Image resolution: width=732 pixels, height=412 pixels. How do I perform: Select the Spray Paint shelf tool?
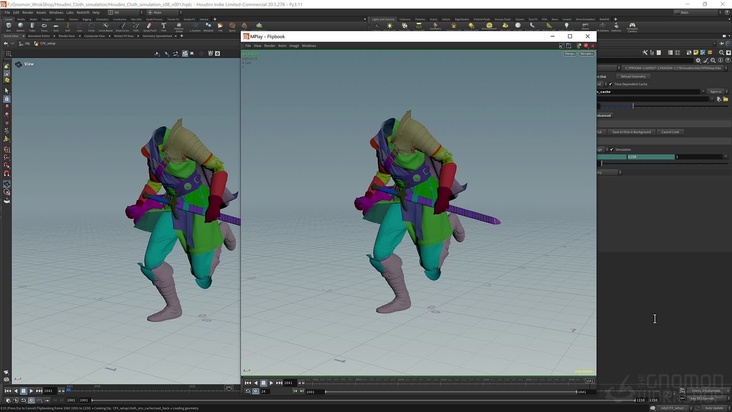(x=150, y=27)
